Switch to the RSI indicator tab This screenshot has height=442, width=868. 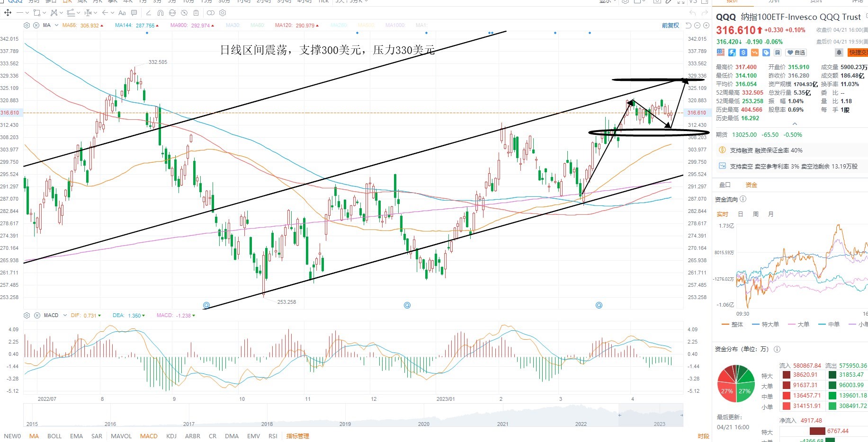pyautogui.click(x=273, y=436)
